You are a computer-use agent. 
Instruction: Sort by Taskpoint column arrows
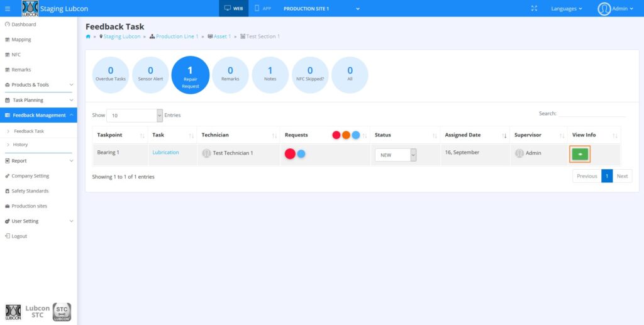click(142, 135)
